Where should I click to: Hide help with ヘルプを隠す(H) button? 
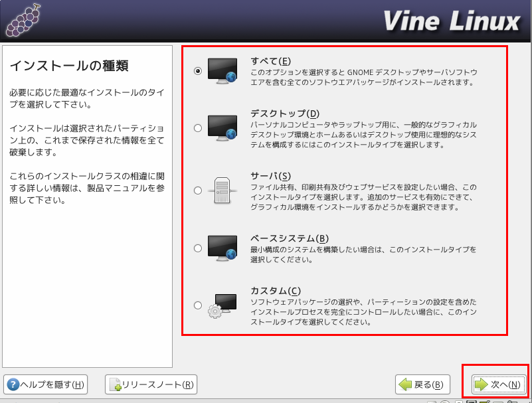pos(45,384)
